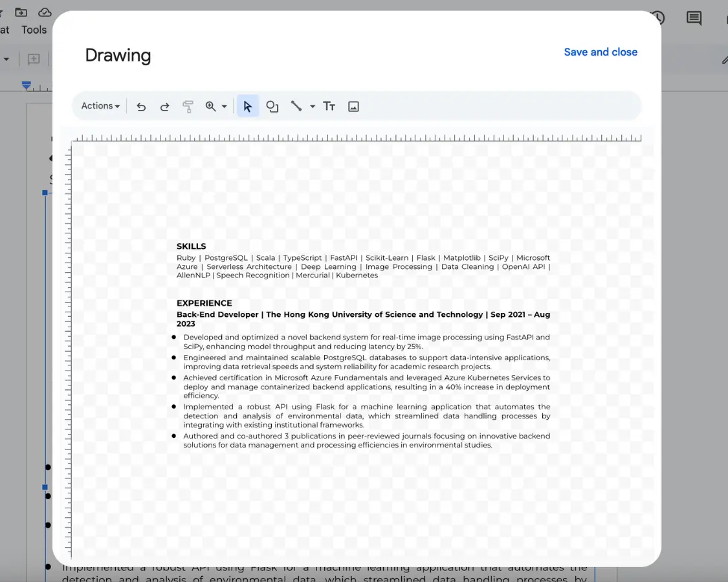This screenshot has height=582, width=728.
Task: Open version history via the clock icon
Action: 657,18
